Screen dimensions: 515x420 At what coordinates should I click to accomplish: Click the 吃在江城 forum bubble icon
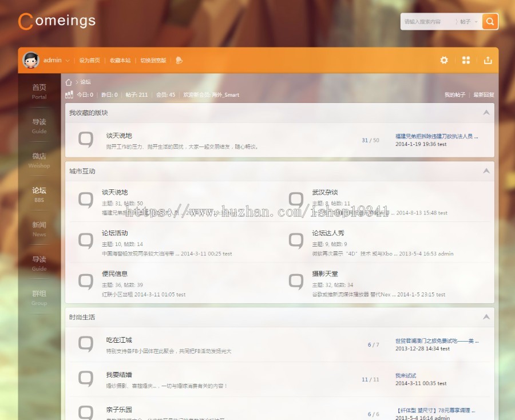[x=86, y=344]
